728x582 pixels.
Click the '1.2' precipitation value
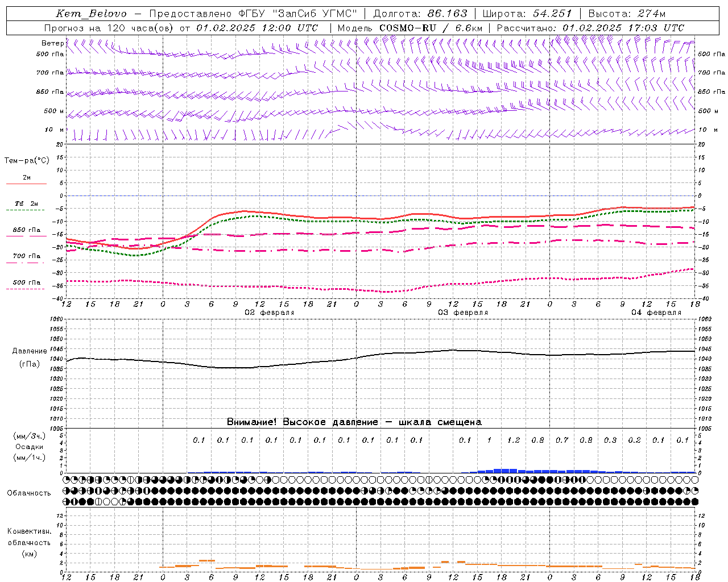pos(514,440)
